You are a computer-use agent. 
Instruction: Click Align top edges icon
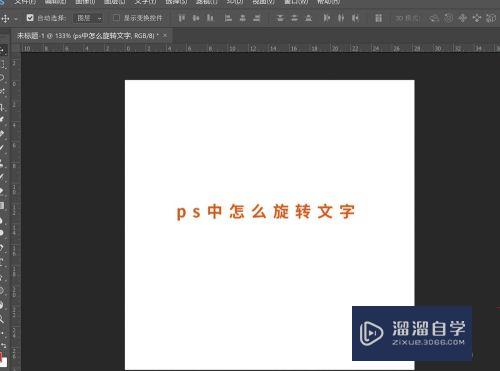(181, 18)
